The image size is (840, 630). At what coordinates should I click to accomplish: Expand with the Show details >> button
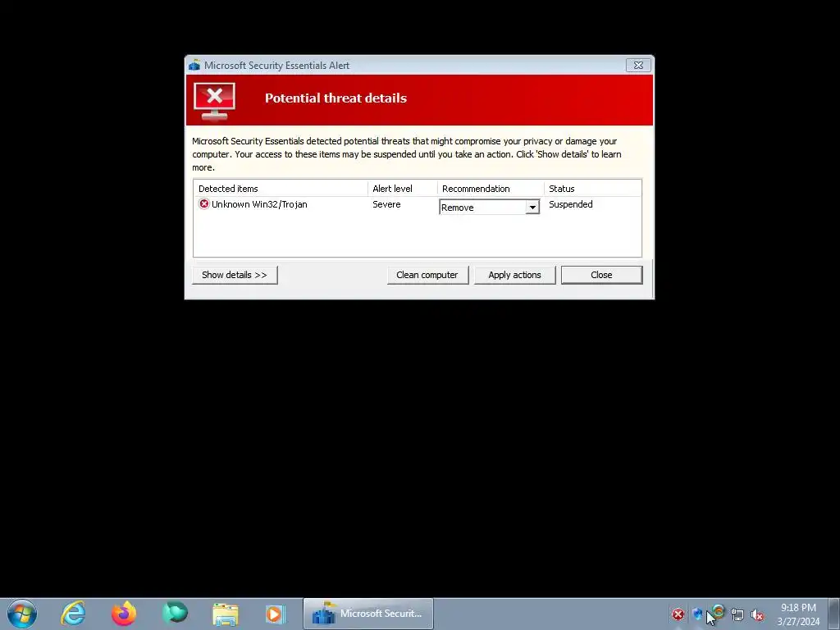(x=235, y=275)
